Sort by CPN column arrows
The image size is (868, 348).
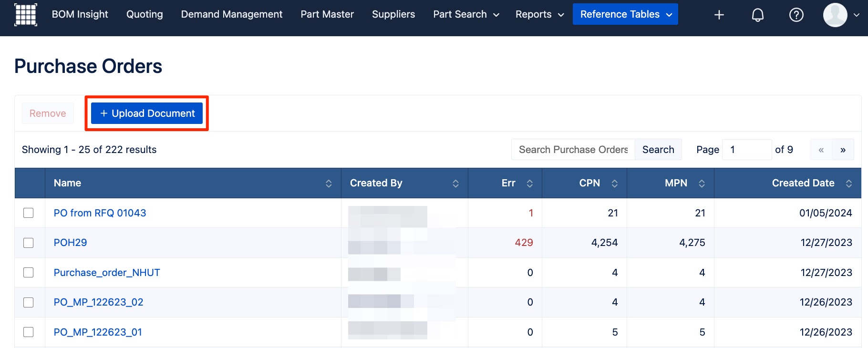point(614,184)
